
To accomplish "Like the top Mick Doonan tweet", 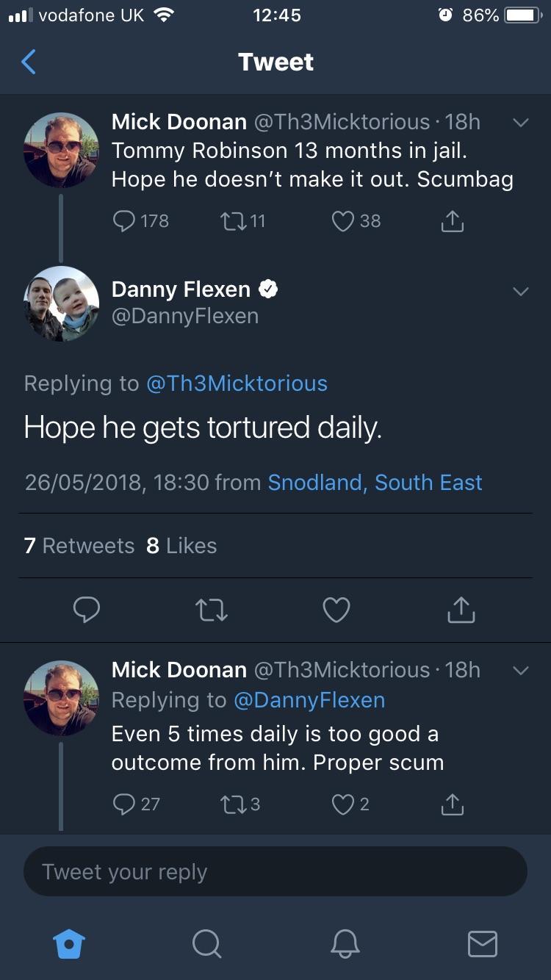I will click(x=343, y=220).
